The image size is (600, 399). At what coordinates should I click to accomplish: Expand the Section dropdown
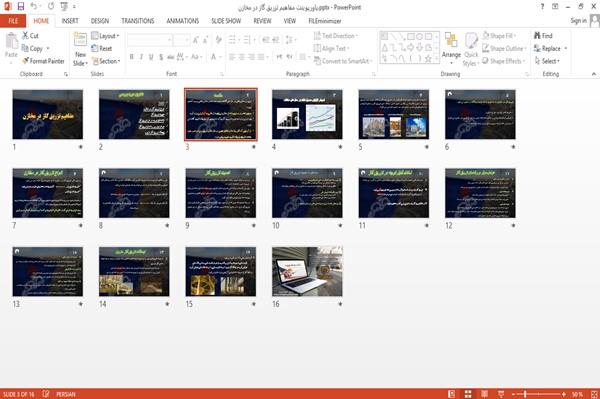[x=106, y=61]
